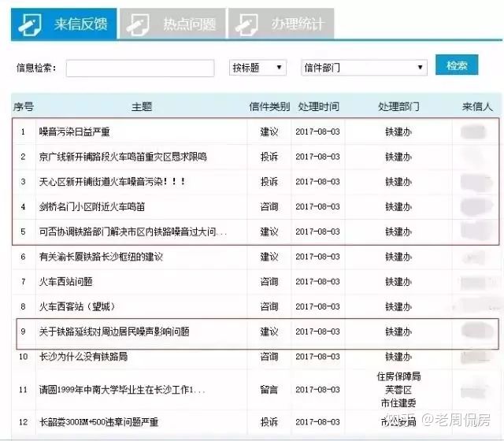Image resolution: width=504 pixels, height=441 pixels.
Task: Open letter 关于铁路延线对周边居民噪声影响问题
Action: click(x=114, y=332)
